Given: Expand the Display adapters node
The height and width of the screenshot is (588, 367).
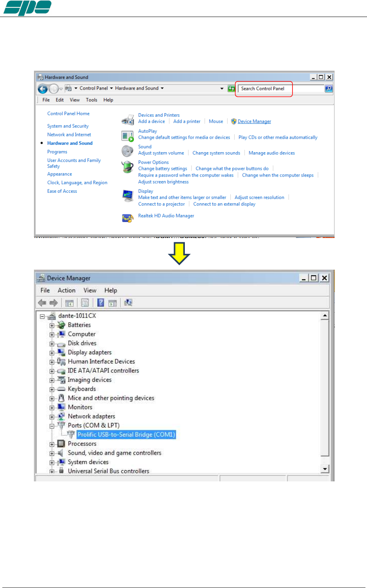Looking at the screenshot, I should (x=52, y=353).
